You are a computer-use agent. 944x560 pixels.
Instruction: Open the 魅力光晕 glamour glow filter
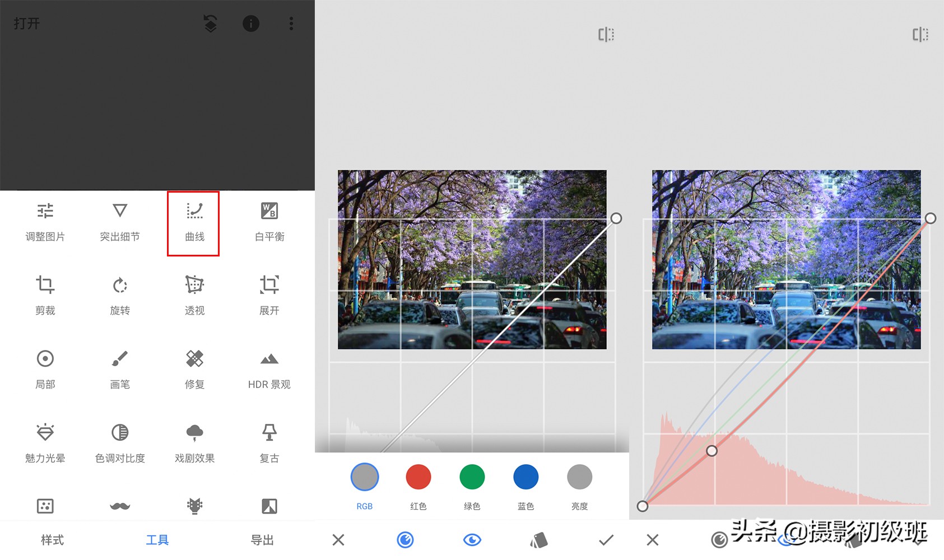pyautogui.click(x=45, y=444)
